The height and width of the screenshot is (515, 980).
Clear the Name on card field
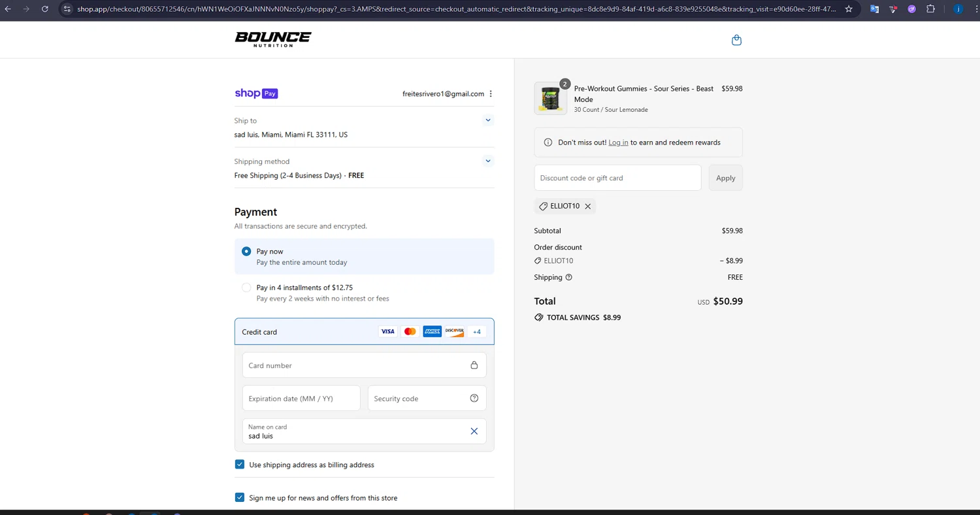click(x=474, y=431)
